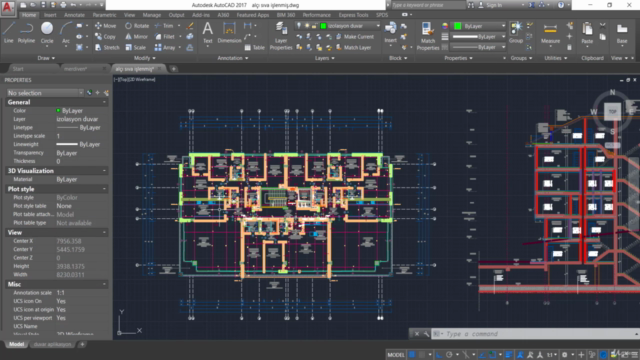Insert a Table
The height and width of the screenshot is (360, 640).
coord(254,47)
